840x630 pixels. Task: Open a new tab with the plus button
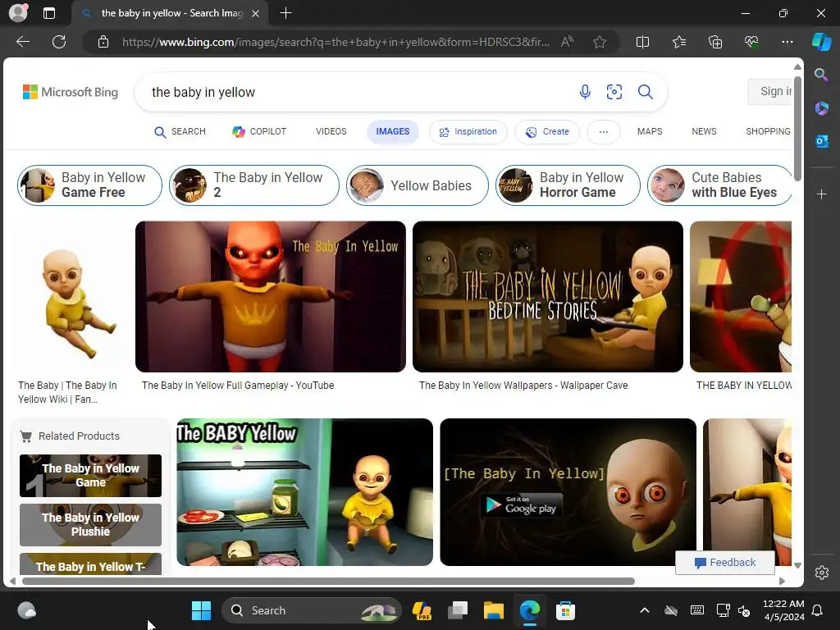tap(286, 13)
